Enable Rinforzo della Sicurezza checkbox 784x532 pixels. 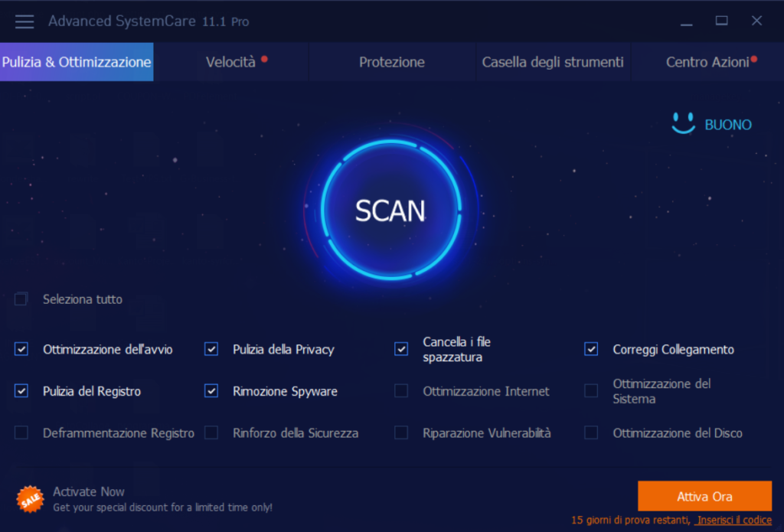click(211, 432)
